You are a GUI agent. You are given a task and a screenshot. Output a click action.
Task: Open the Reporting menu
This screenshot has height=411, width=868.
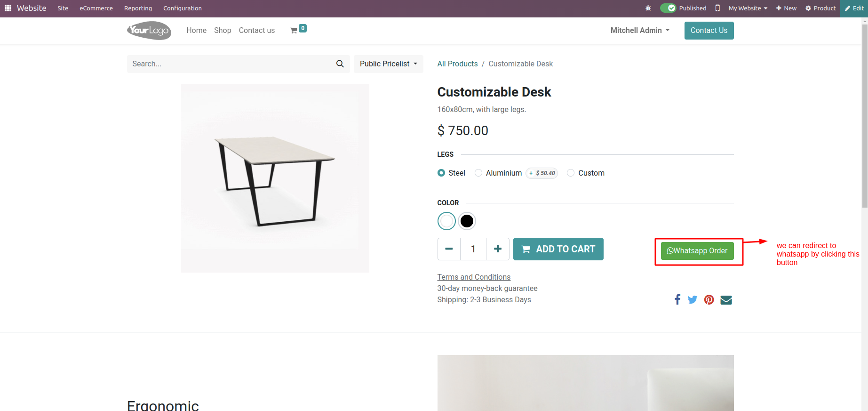(x=138, y=8)
